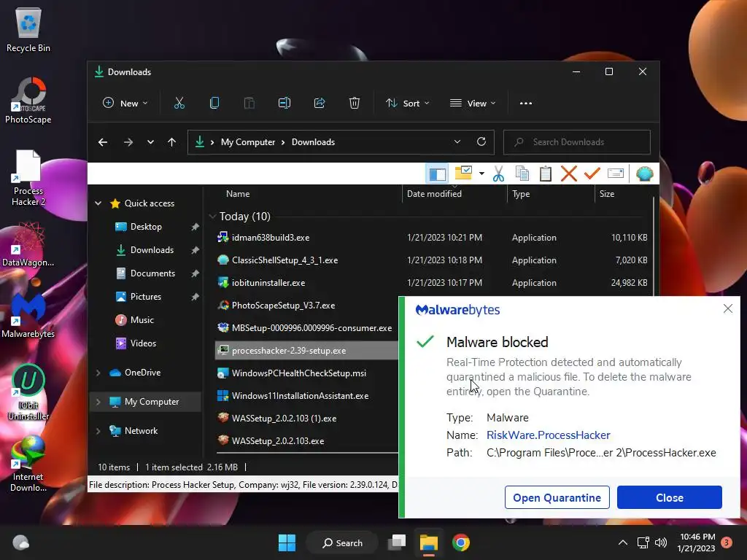The width and height of the screenshot is (747, 560).
Task: Click My Computer breadcrumb in address bar
Action: [248, 142]
